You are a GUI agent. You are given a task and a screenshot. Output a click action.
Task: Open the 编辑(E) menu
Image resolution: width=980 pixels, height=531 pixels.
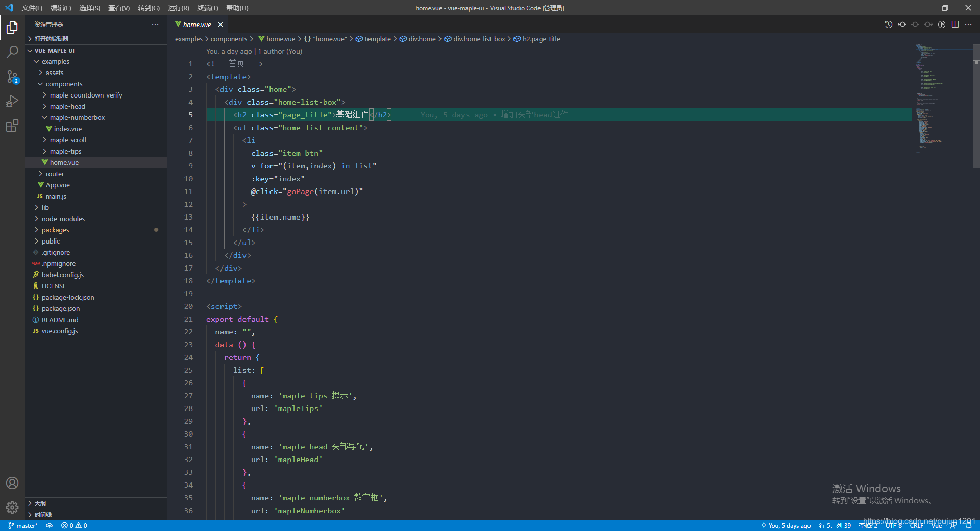(x=61, y=8)
